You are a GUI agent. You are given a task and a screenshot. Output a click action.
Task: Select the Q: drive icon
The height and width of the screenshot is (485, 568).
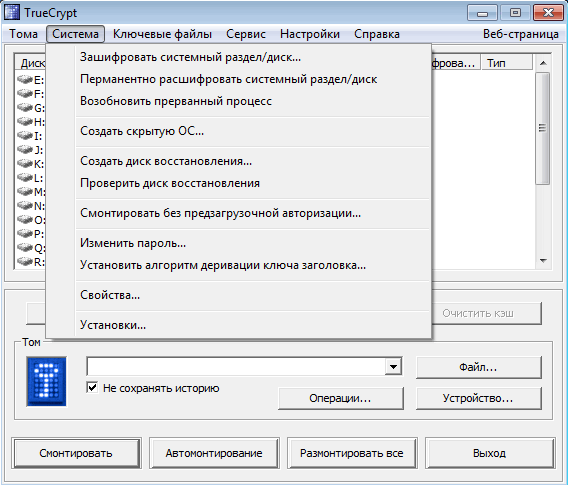pyautogui.click(x=25, y=247)
